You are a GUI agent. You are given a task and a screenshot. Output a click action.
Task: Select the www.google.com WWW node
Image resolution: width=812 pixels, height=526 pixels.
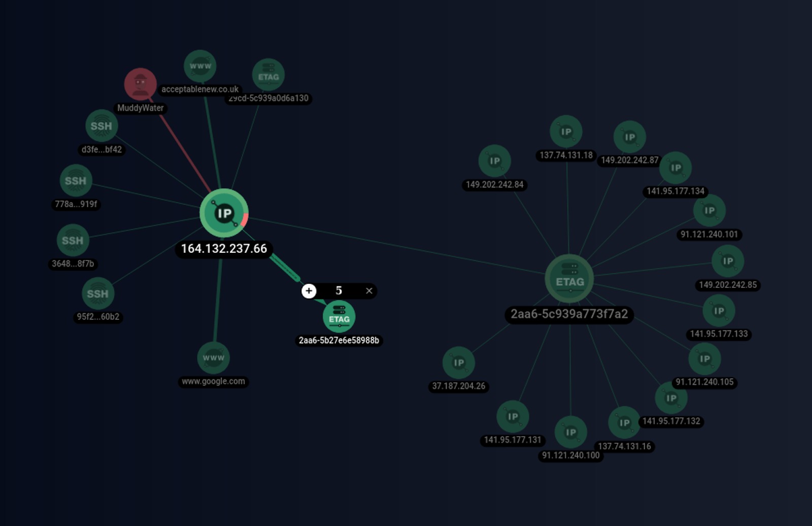click(x=213, y=358)
